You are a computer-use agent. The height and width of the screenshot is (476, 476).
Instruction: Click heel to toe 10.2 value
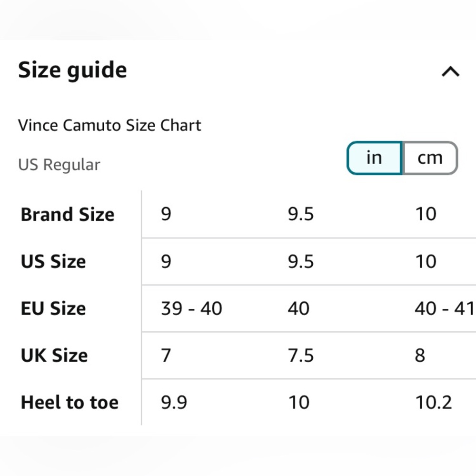[434, 402]
